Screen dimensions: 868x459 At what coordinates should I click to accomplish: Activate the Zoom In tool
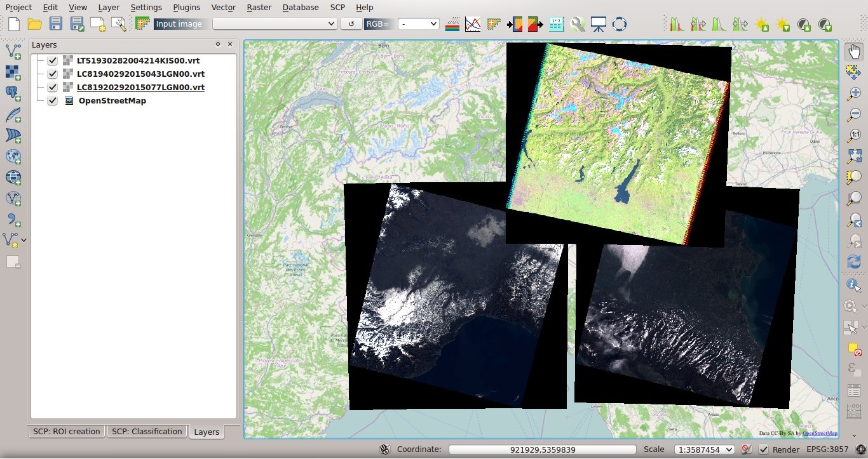[x=854, y=93]
